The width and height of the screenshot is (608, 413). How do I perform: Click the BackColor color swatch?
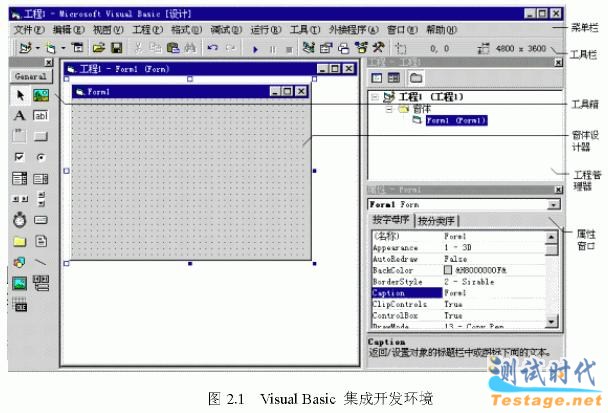(447, 269)
